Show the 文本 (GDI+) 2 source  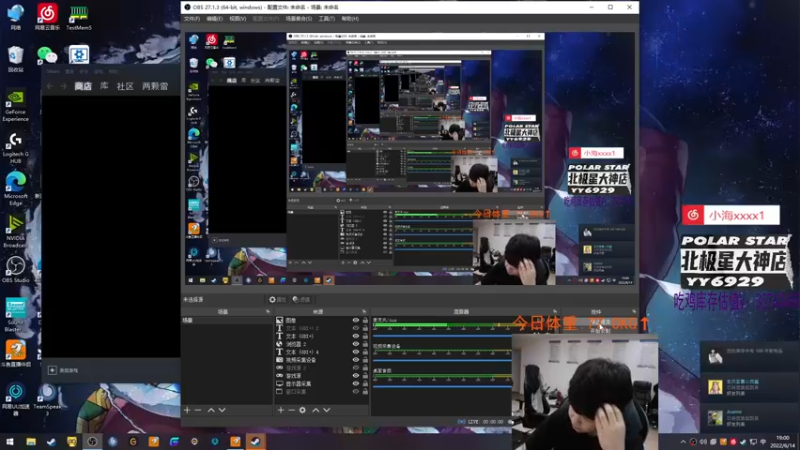356,328
